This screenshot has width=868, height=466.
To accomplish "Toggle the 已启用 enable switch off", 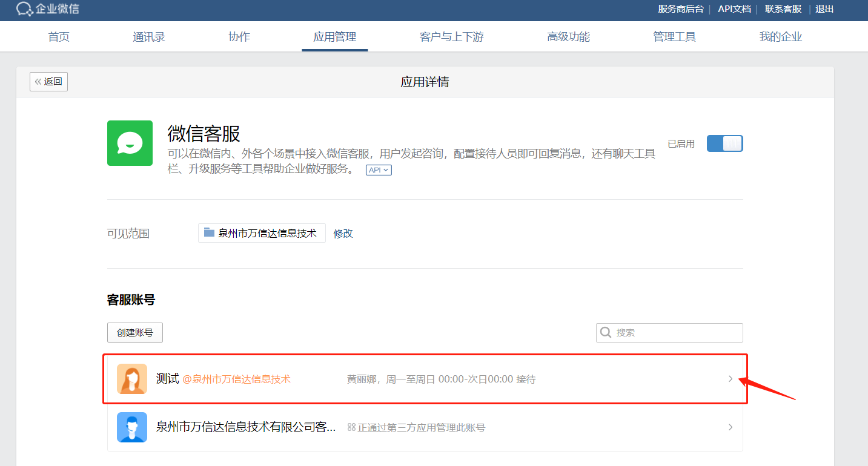I will click(x=724, y=143).
